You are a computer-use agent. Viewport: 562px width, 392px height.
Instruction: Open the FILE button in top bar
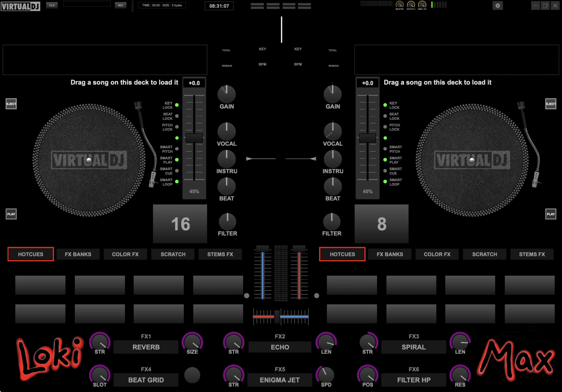tap(52, 5)
